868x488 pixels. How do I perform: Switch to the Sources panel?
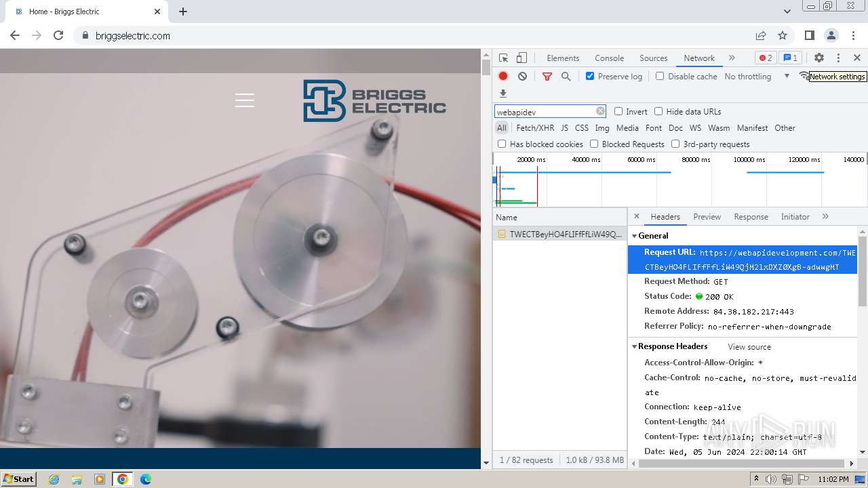pos(654,58)
